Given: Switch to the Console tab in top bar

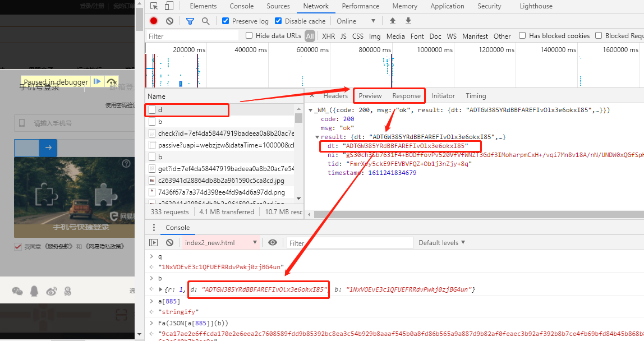Looking at the screenshot, I should point(241,6).
